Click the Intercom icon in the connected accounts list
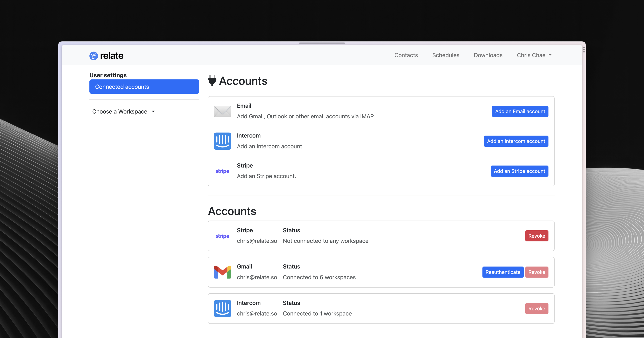This screenshot has height=338, width=644. [x=222, y=308]
